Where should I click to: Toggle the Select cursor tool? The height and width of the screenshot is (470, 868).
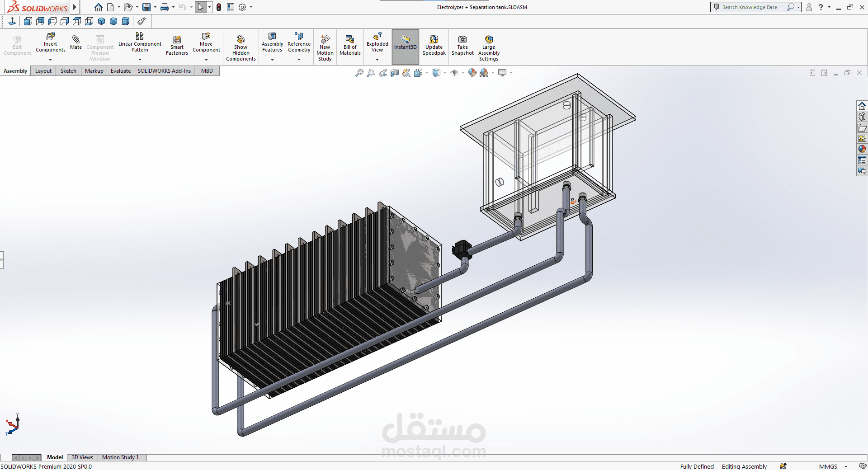click(x=201, y=7)
